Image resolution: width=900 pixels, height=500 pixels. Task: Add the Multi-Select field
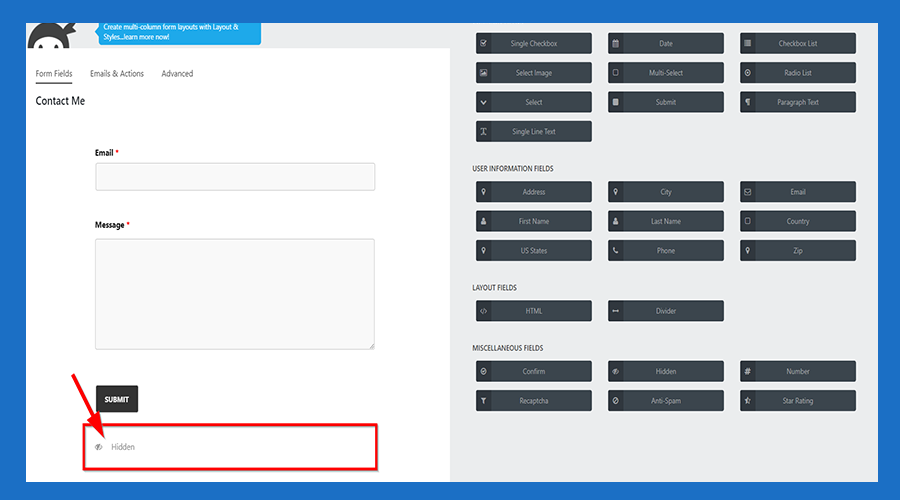click(x=666, y=73)
